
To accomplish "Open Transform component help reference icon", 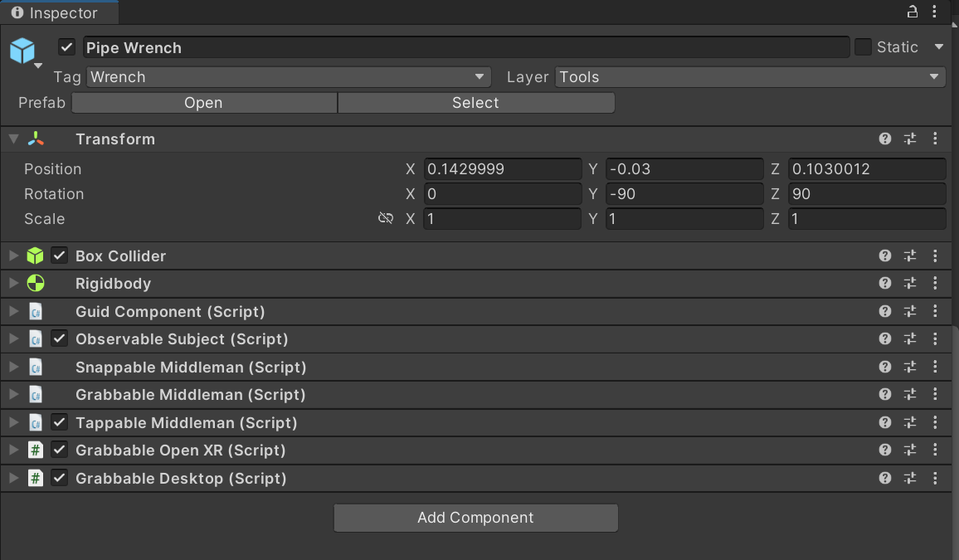I will pyautogui.click(x=885, y=139).
